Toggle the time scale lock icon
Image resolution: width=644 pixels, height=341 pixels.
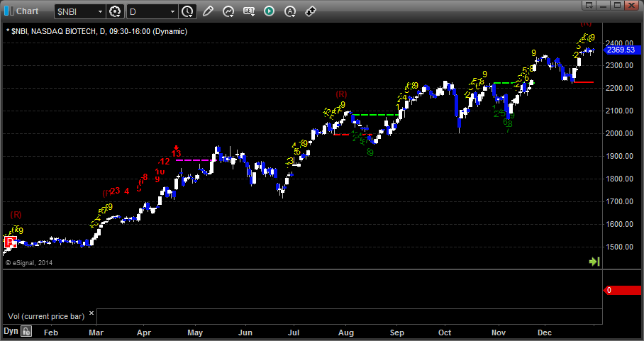tap(26, 331)
